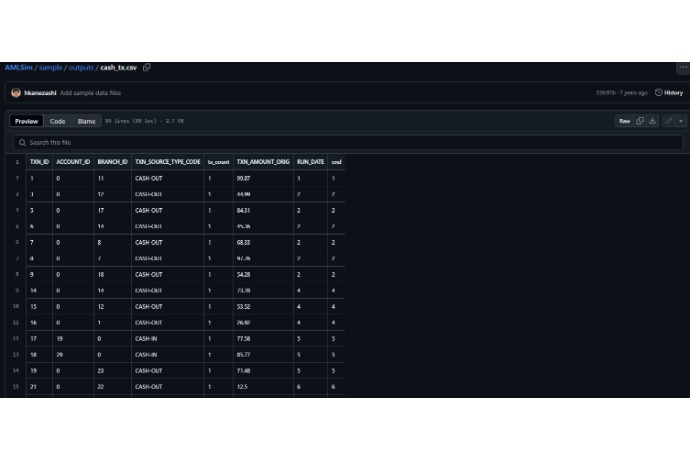Select line number 1 in gutter
This screenshot has height=460, width=690.
pos(17,162)
